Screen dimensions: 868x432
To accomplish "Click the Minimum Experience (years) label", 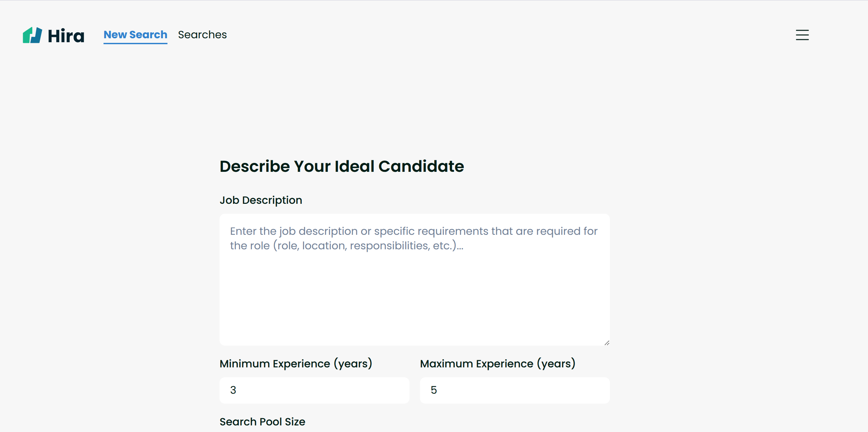I will 295,364.
